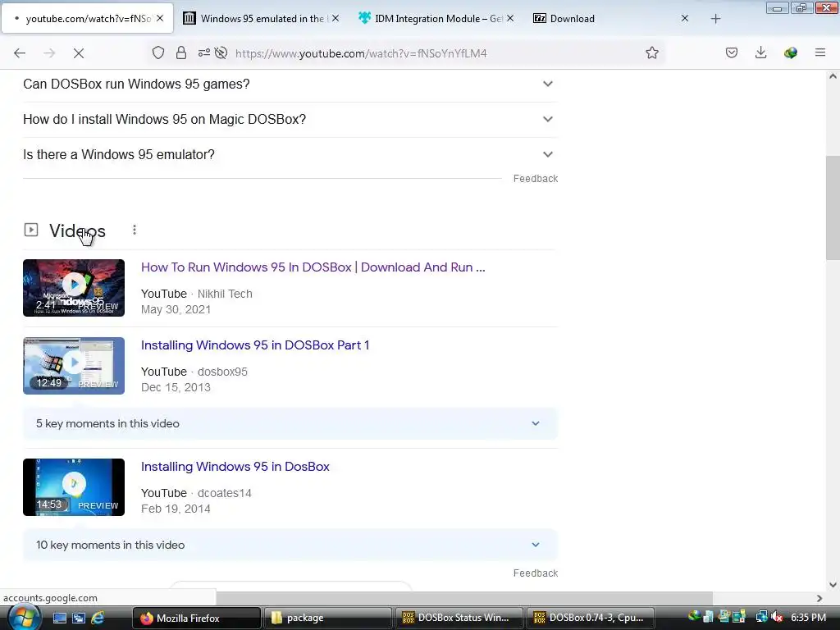Switch to DOSBox Status Window taskbar button
840x630 pixels.
coord(459,619)
